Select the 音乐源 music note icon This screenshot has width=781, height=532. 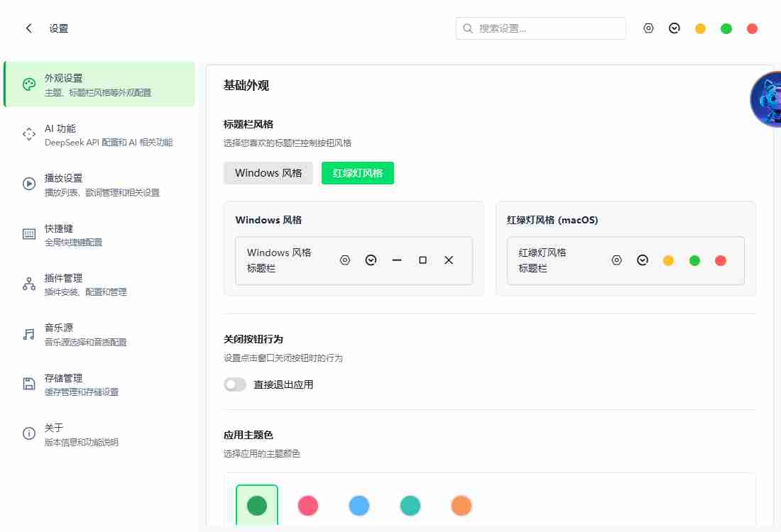[x=28, y=333]
